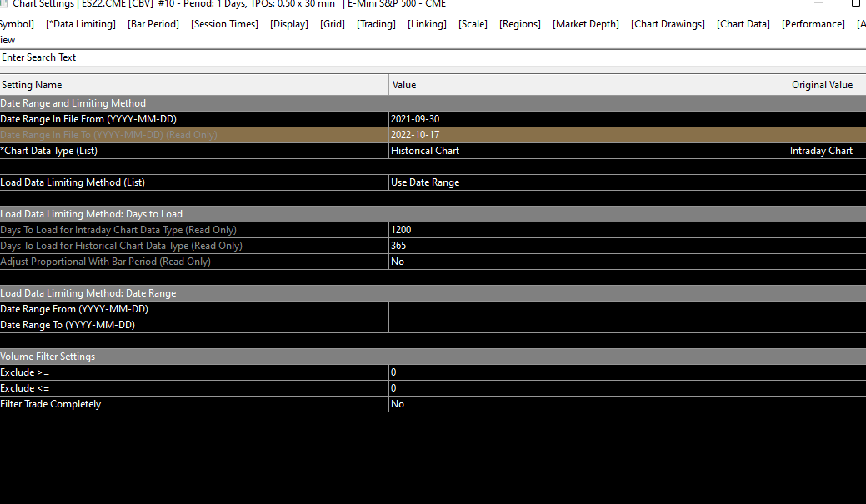The image size is (866, 504).
Task: Open Chart Data Type list showing Historical Chart
Action: click(x=588, y=151)
